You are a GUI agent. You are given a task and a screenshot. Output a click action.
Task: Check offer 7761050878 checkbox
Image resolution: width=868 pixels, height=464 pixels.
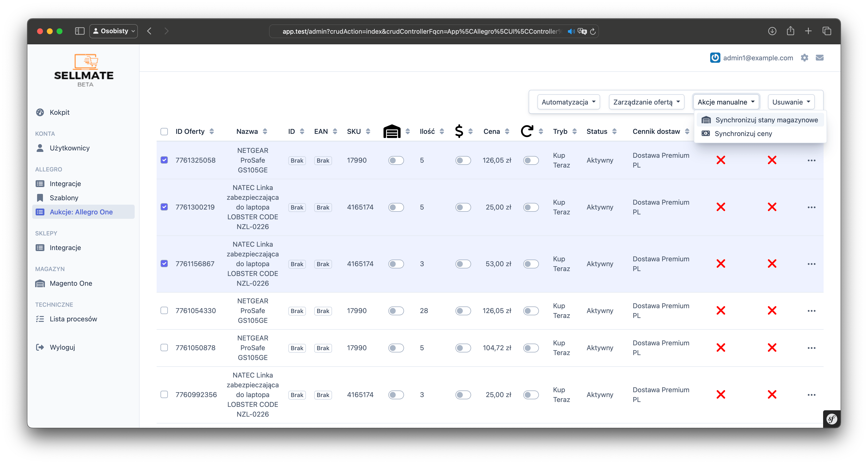click(x=164, y=347)
